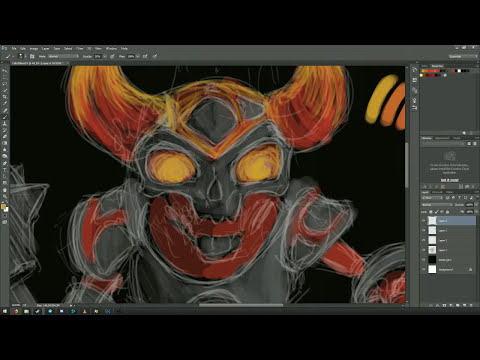
Task: Open brush Flow slider arrow
Action: coord(137,56)
